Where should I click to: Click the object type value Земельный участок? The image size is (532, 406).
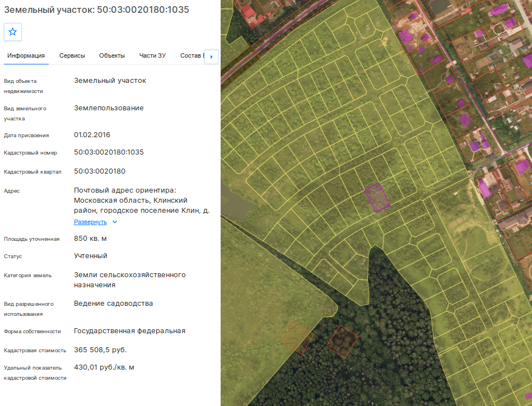[110, 81]
